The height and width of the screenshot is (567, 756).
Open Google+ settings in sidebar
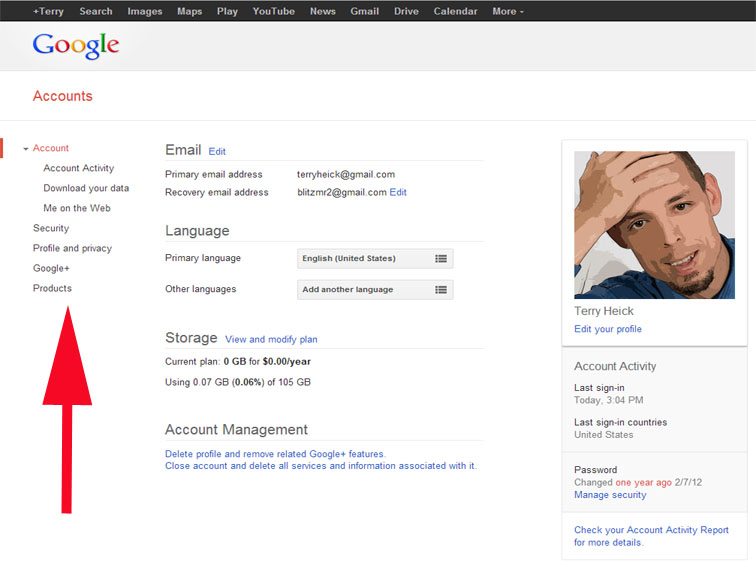tap(51, 268)
